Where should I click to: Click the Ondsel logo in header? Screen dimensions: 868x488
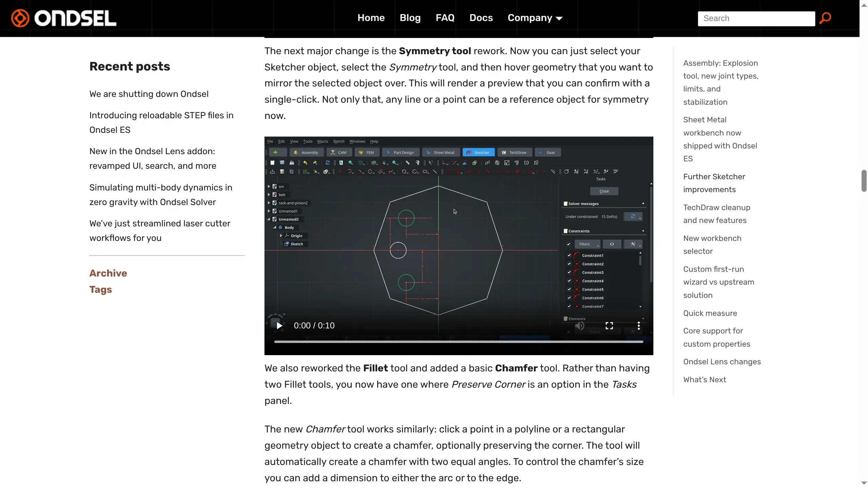pyautogui.click(x=64, y=18)
